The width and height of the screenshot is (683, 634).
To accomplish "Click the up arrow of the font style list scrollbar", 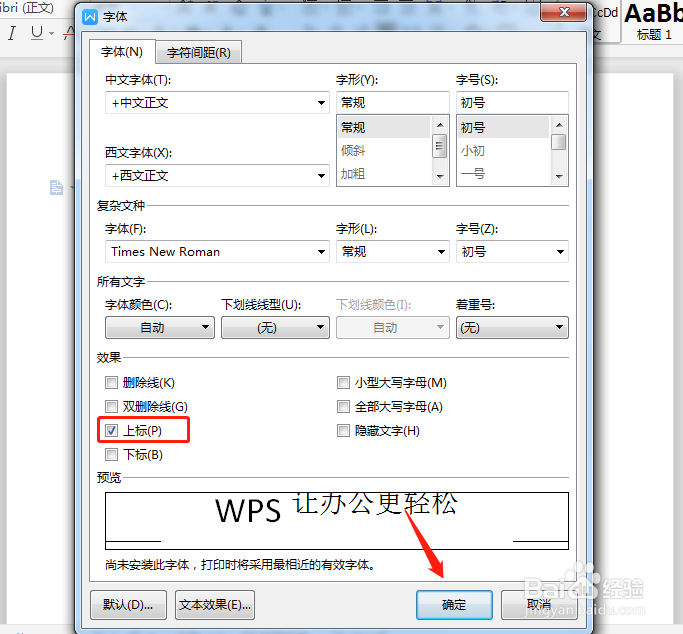I will pyautogui.click(x=440, y=125).
